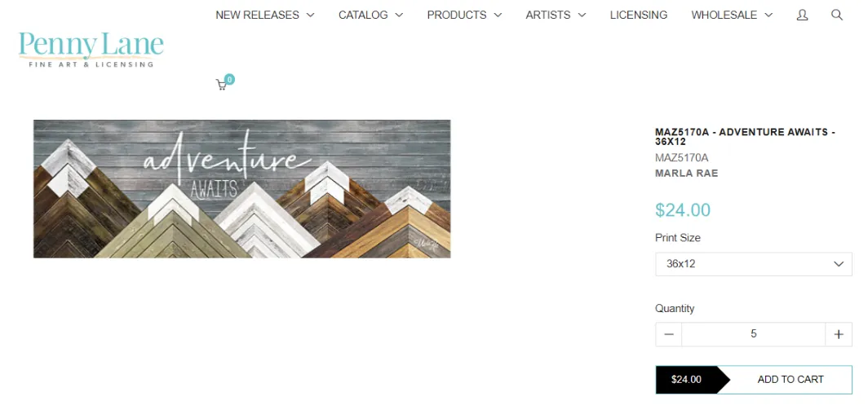The width and height of the screenshot is (868, 405).
Task: Decrease quantity with the minus button
Action: coord(669,334)
